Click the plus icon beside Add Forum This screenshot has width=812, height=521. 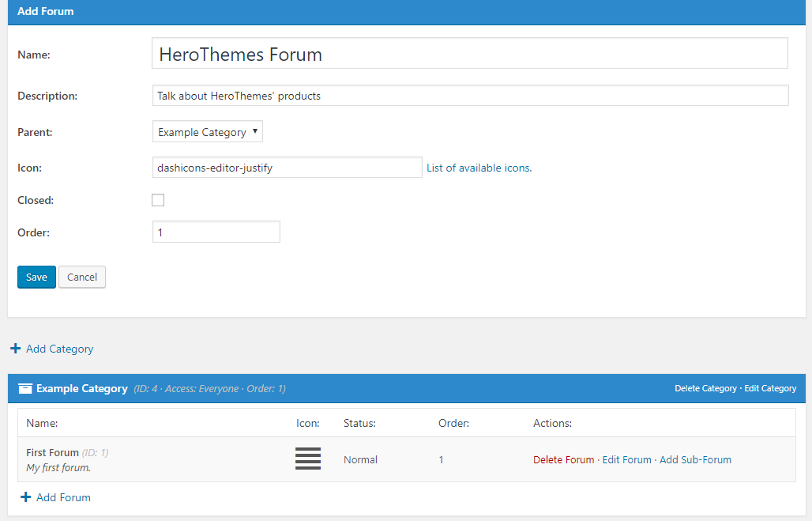tap(25, 497)
